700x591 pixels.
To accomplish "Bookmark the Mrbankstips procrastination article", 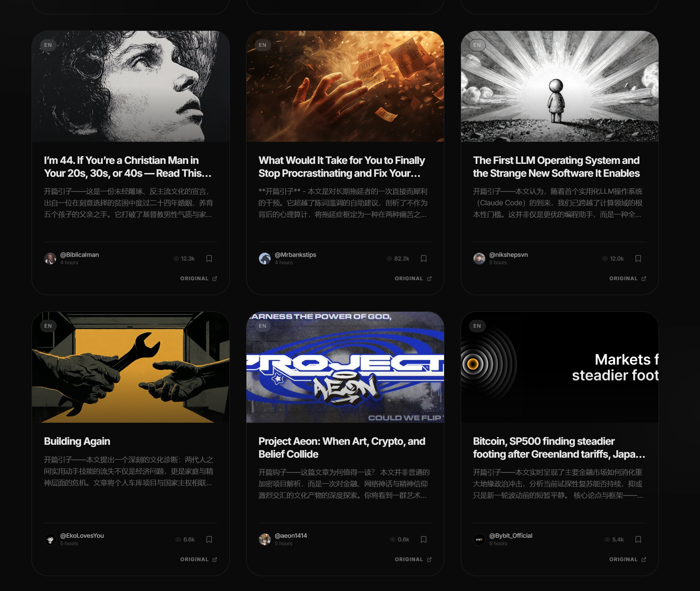I will click(x=424, y=259).
